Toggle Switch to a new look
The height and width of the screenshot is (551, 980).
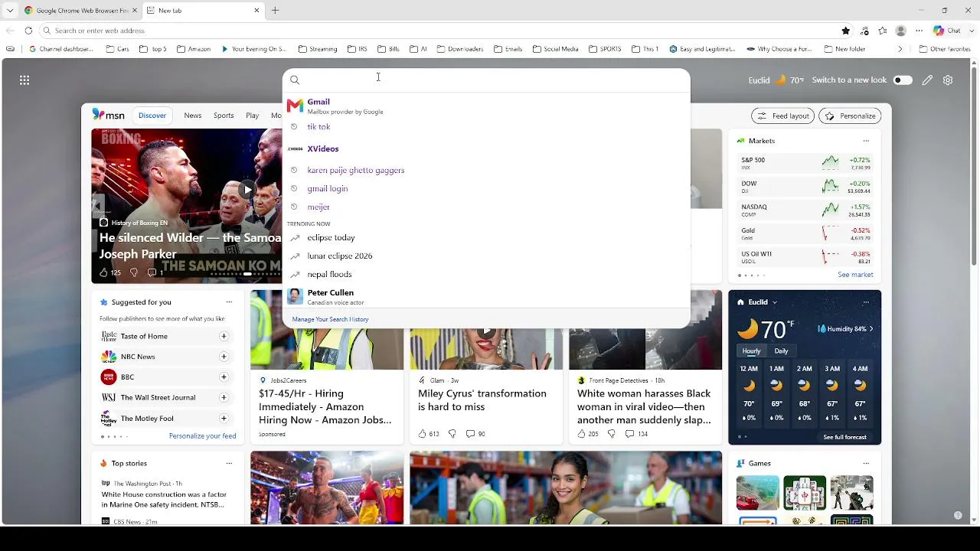click(x=903, y=80)
